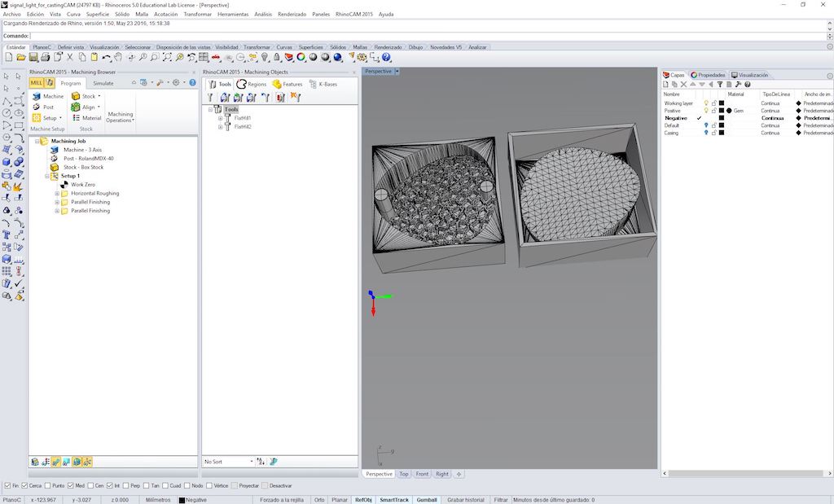Screen dimensions: 834x504
Task: Click the red car render preview icon
Action: (x=215, y=57)
